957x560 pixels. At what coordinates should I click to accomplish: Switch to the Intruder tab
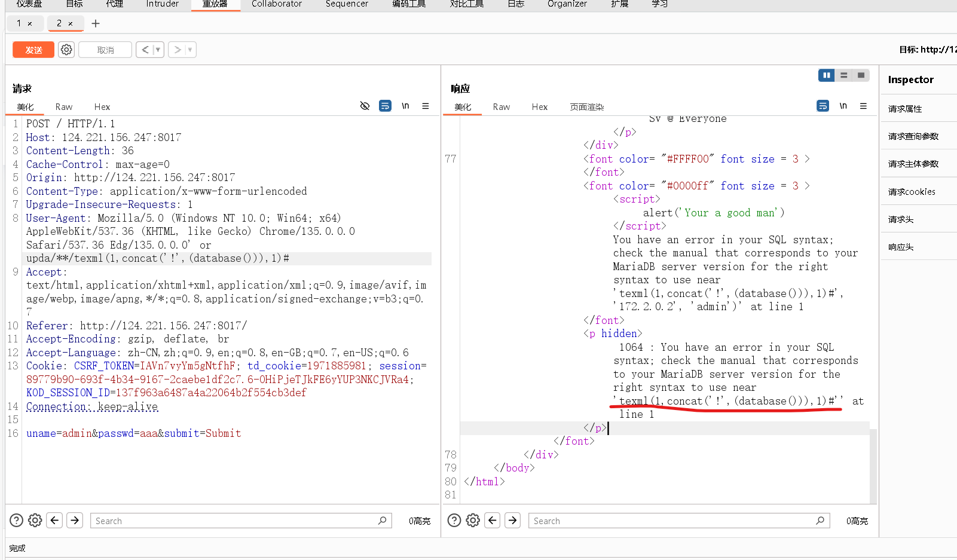coord(162,5)
